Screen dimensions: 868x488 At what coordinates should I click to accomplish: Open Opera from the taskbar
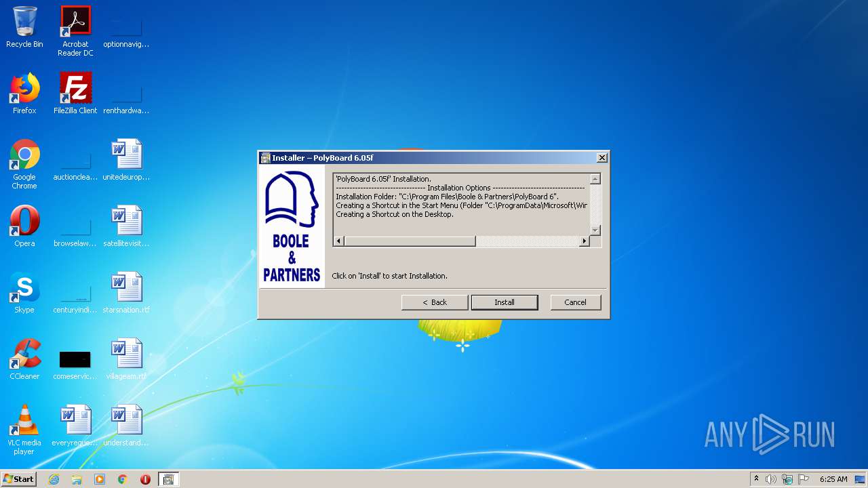pos(145,479)
